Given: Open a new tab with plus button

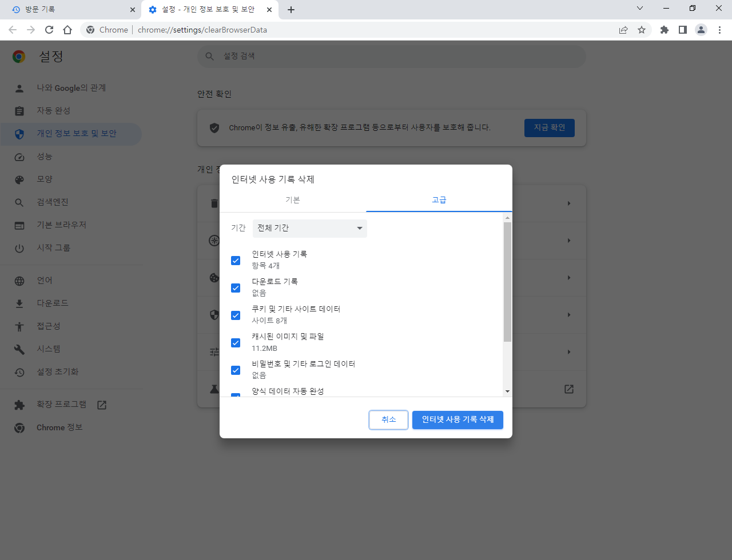Looking at the screenshot, I should pos(291,10).
